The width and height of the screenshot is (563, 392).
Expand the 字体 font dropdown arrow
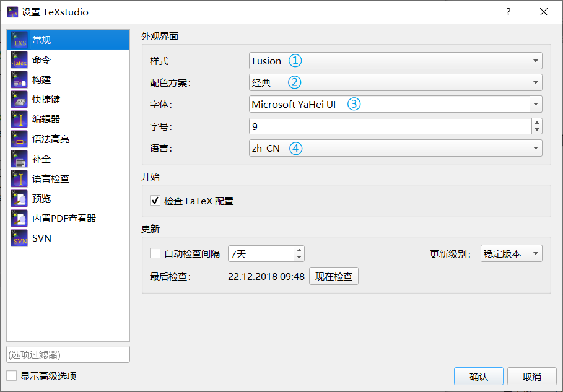[x=536, y=105]
